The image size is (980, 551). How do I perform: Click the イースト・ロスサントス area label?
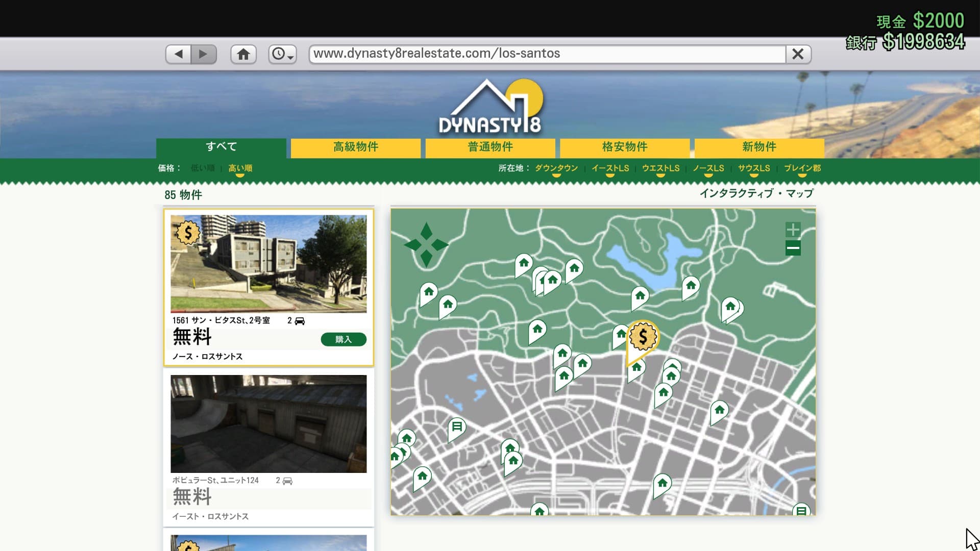210,517
